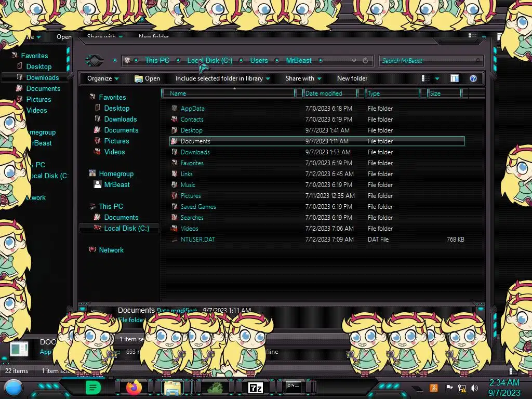Screen dimensions: 532x399
Task: Toggle the preview pane icon
Action: click(454, 78)
